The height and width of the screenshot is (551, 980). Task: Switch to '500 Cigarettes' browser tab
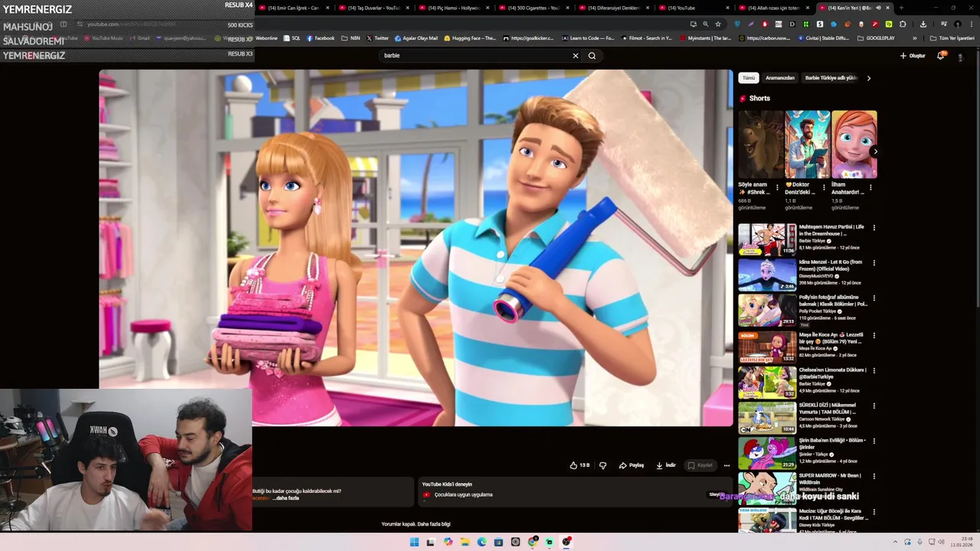(534, 8)
